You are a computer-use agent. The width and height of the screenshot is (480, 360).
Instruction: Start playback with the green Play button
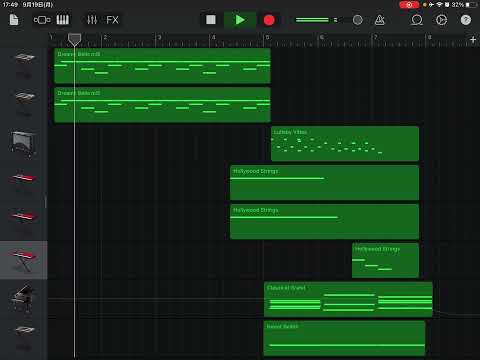240,20
